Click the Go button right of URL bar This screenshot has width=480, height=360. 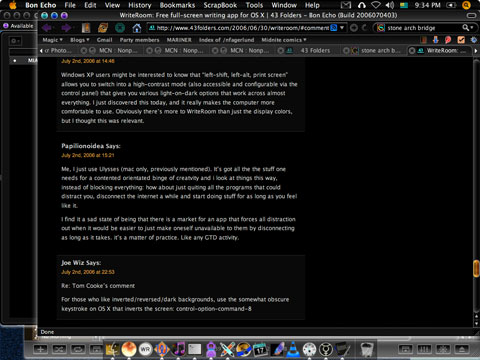[354, 28]
